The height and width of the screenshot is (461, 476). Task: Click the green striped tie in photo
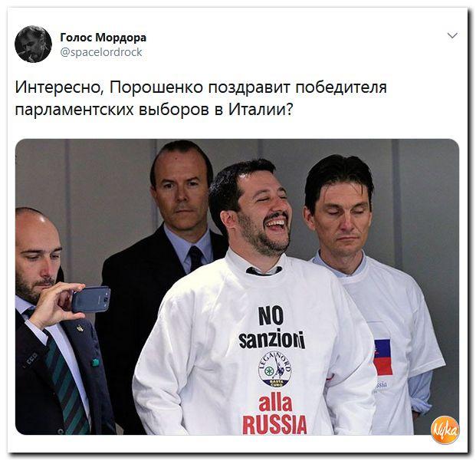[65, 380]
